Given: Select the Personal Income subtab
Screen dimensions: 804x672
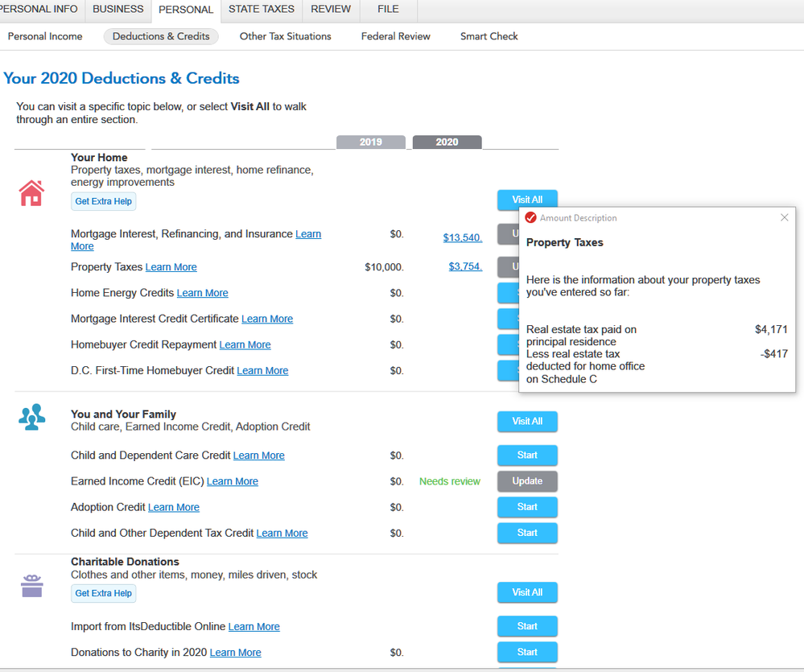Looking at the screenshot, I should pyautogui.click(x=45, y=36).
